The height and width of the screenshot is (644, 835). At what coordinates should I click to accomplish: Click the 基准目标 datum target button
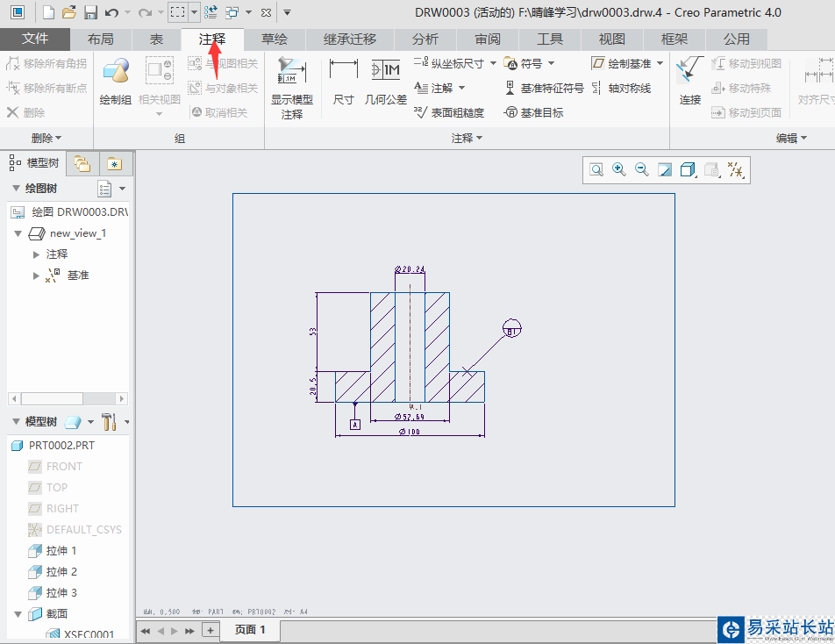[x=534, y=112]
